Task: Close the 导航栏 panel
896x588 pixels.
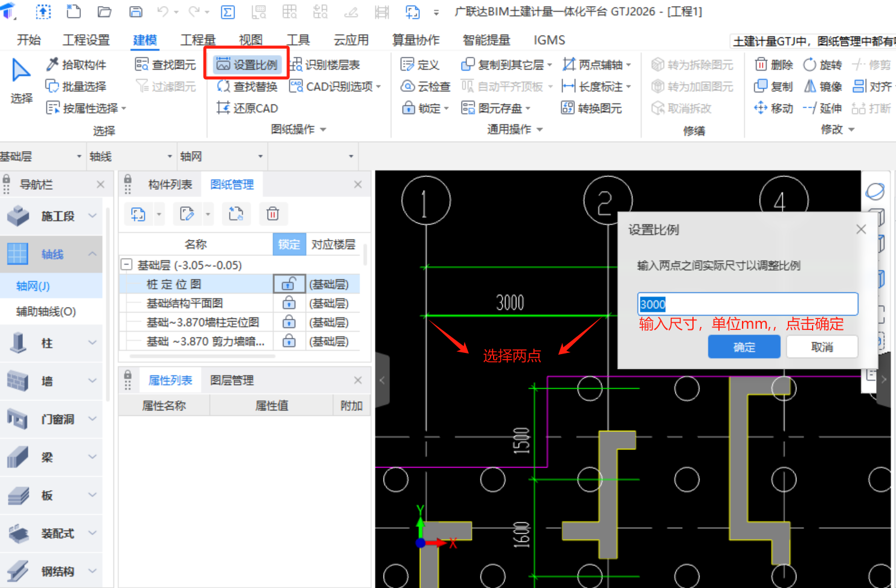Action: (100, 184)
